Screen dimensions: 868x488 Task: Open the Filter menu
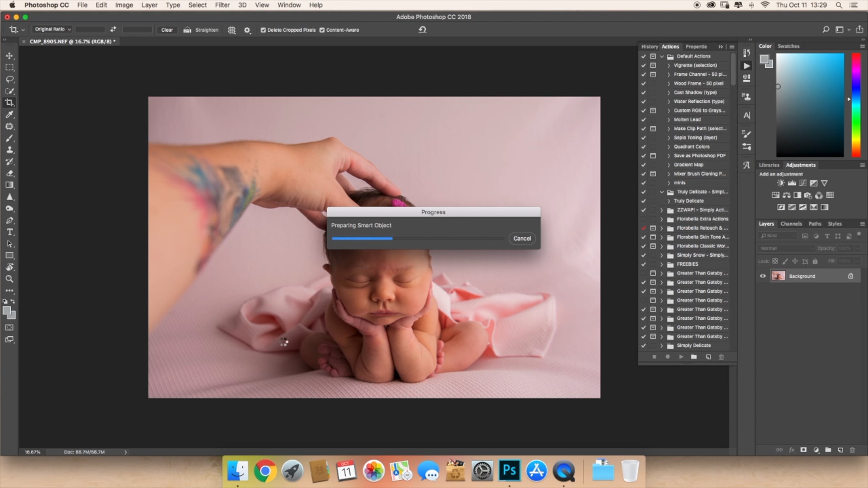click(222, 5)
